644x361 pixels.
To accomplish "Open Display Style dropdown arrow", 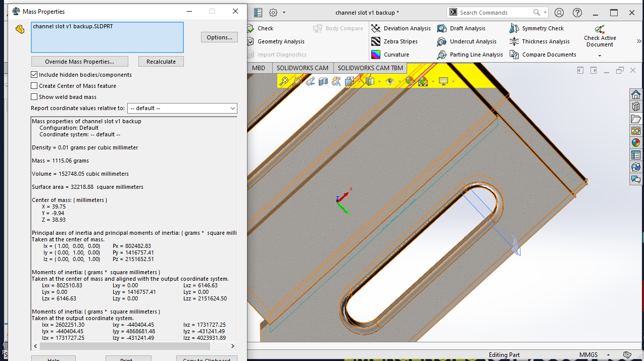I will (379, 81).
